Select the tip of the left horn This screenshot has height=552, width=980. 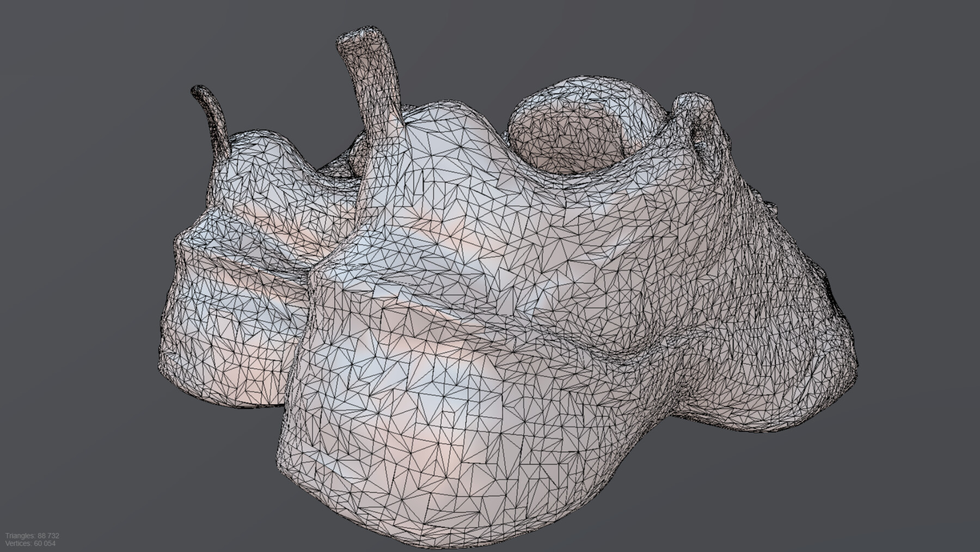pos(196,87)
